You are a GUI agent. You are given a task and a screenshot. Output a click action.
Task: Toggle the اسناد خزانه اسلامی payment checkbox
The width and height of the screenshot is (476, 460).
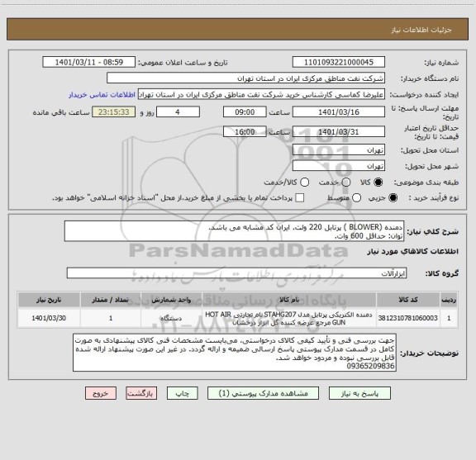300,198
